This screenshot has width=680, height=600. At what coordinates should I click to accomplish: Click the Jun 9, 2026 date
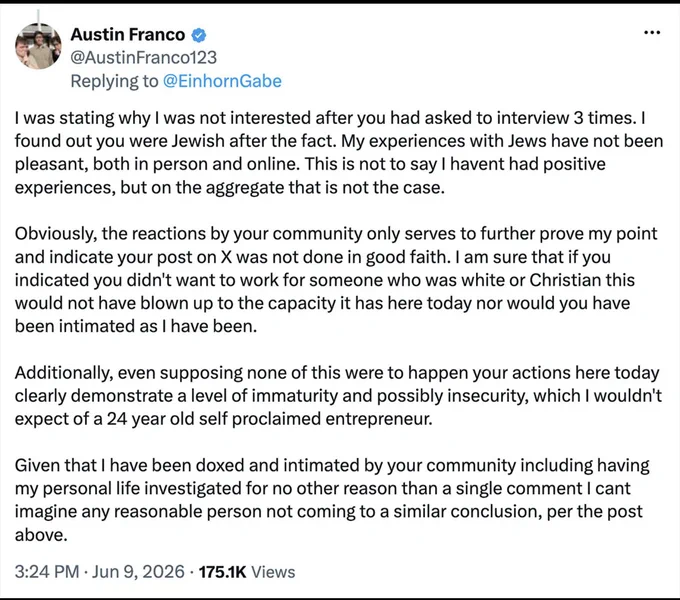(x=138, y=571)
